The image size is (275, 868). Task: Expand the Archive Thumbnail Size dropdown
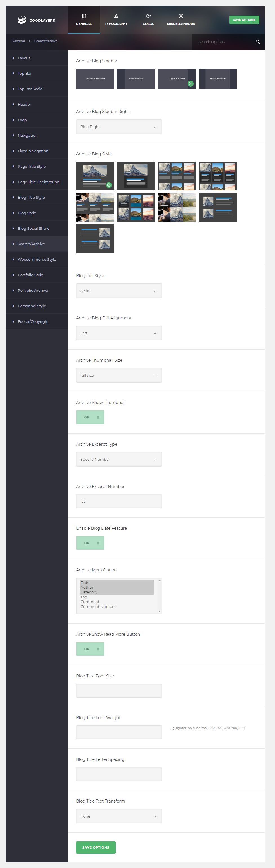[119, 375]
